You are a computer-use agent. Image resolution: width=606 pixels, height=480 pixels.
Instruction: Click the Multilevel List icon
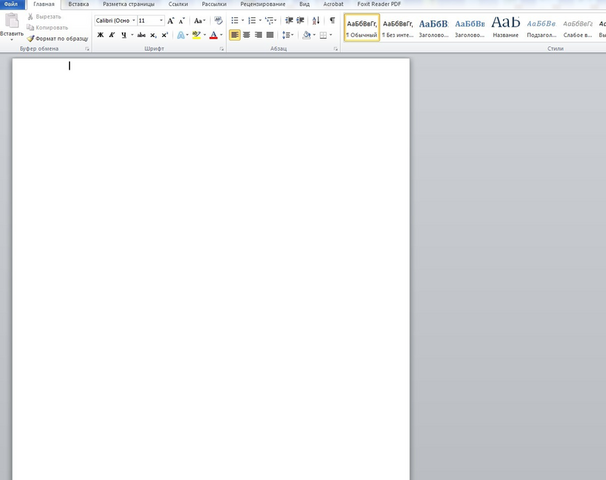(x=269, y=20)
